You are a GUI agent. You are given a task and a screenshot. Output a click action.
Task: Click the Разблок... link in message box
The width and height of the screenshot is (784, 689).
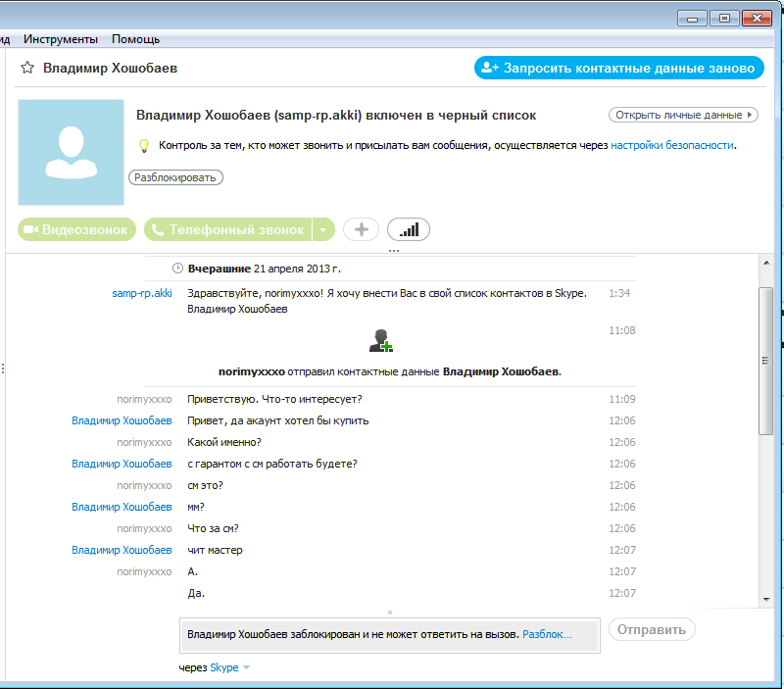click(547, 634)
